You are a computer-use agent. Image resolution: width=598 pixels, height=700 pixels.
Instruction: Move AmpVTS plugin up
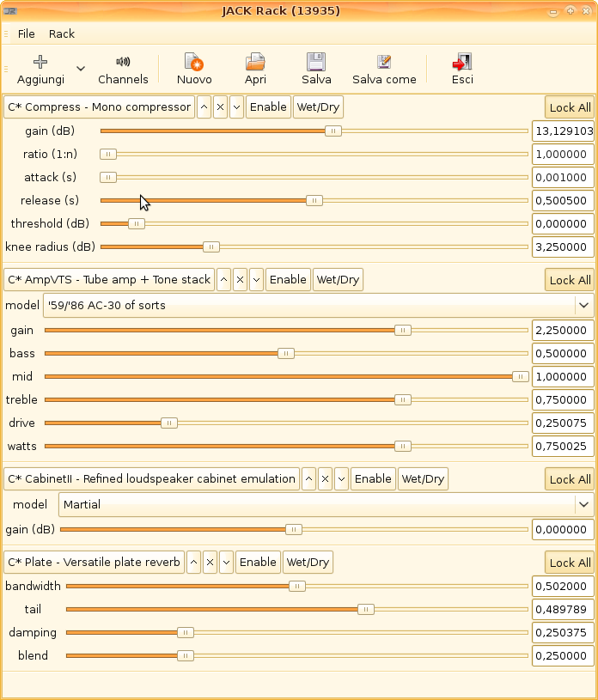pos(223,280)
